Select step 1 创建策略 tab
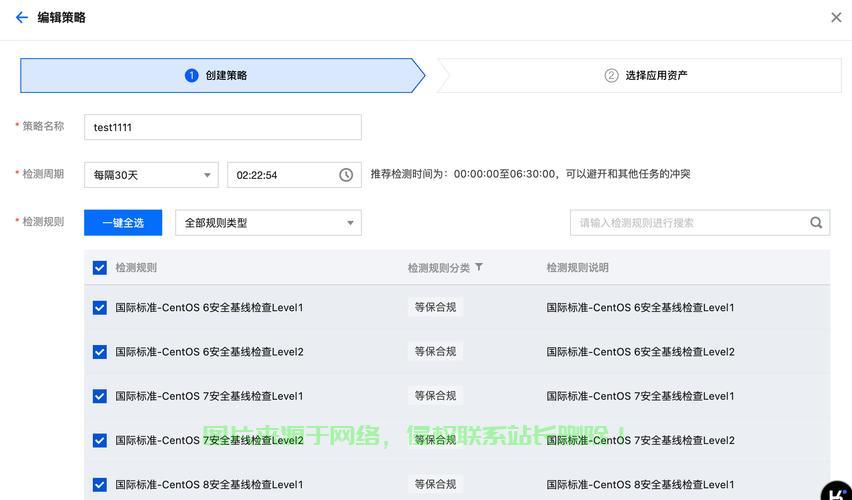Image resolution: width=852 pixels, height=500 pixels. point(222,76)
